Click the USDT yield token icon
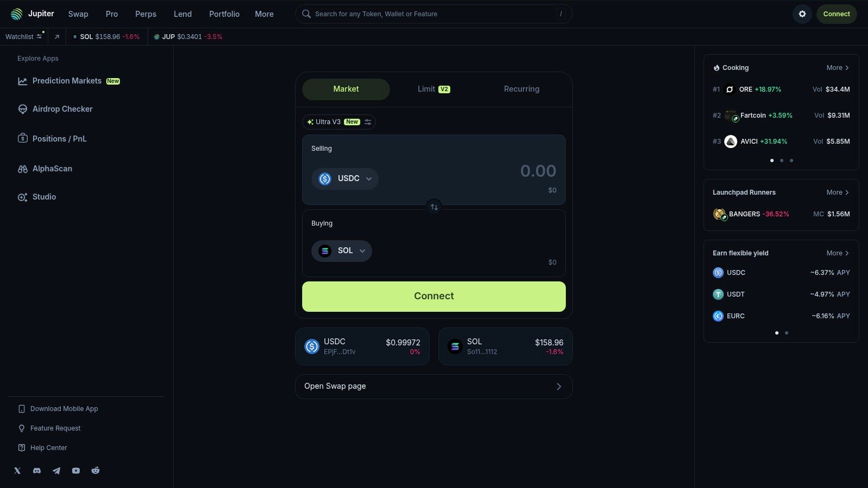The image size is (868, 488). point(718,294)
